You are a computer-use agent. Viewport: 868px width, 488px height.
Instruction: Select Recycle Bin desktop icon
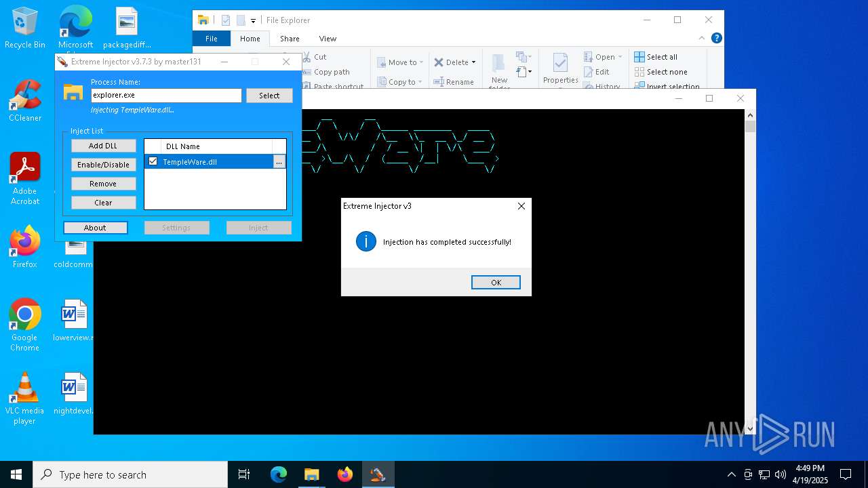[25, 28]
